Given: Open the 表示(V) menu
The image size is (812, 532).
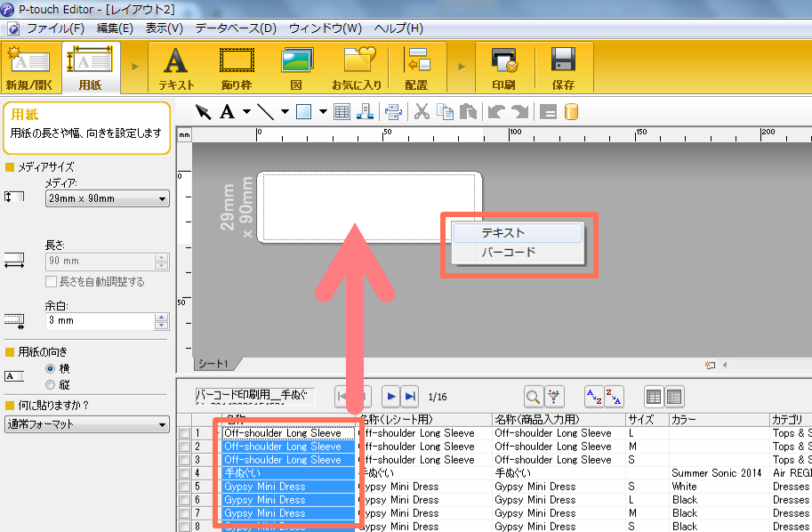Looking at the screenshot, I should (165, 28).
